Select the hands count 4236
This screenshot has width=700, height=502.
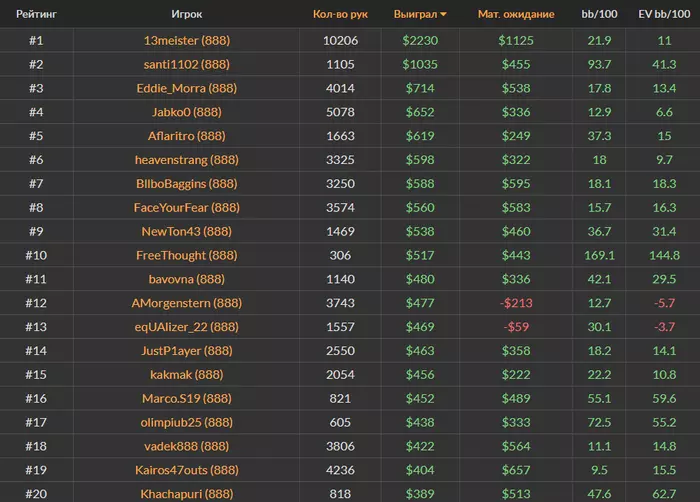coord(340,470)
